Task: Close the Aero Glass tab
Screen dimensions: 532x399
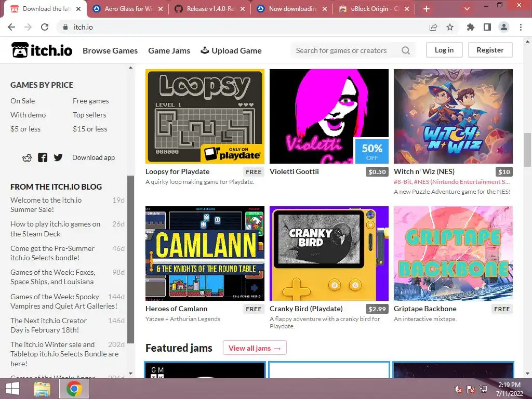Action: click(x=161, y=9)
